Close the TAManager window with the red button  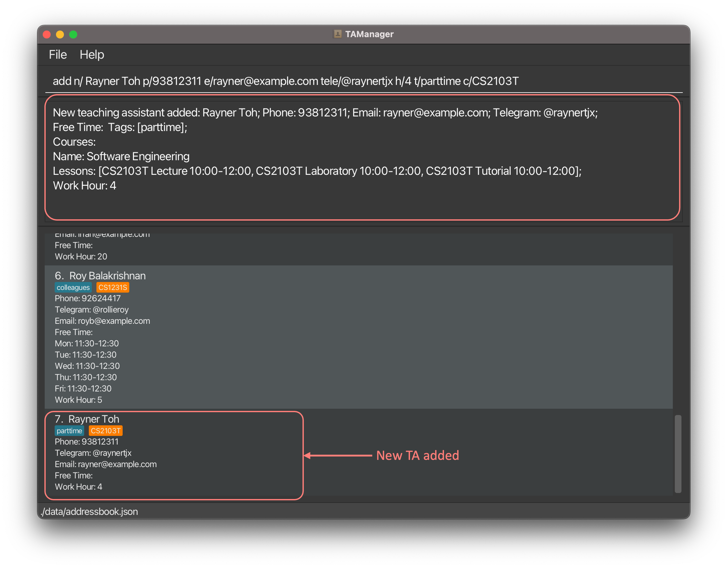pos(47,34)
